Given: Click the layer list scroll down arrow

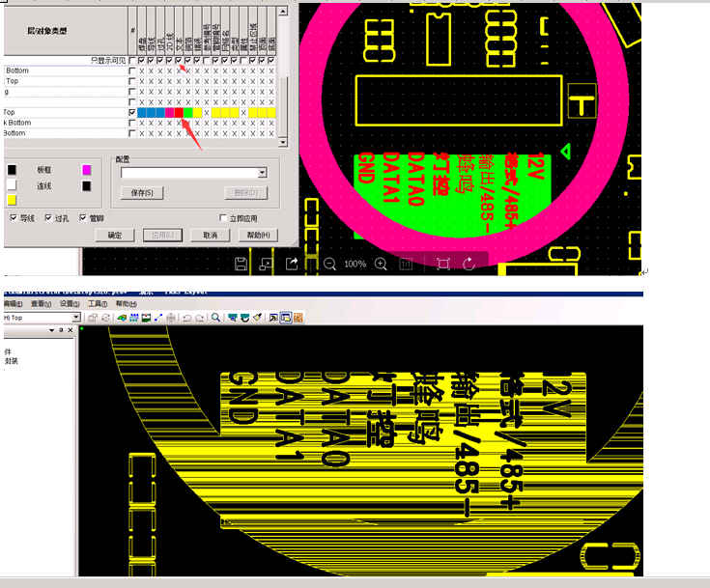Looking at the screenshot, I should [283, 143].
